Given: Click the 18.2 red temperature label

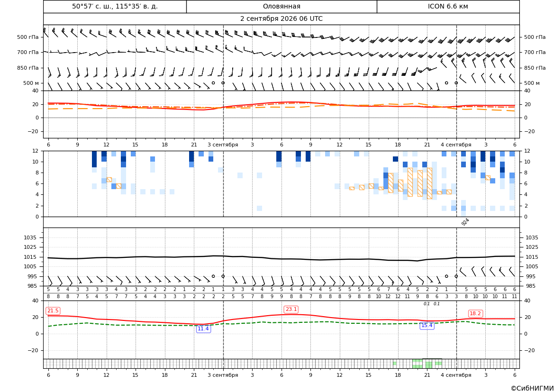Looking at the screenshot, I should point(475,313).
